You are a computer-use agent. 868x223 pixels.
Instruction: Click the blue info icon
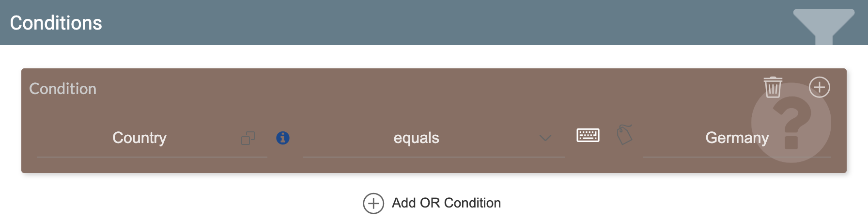pos(283,138)
